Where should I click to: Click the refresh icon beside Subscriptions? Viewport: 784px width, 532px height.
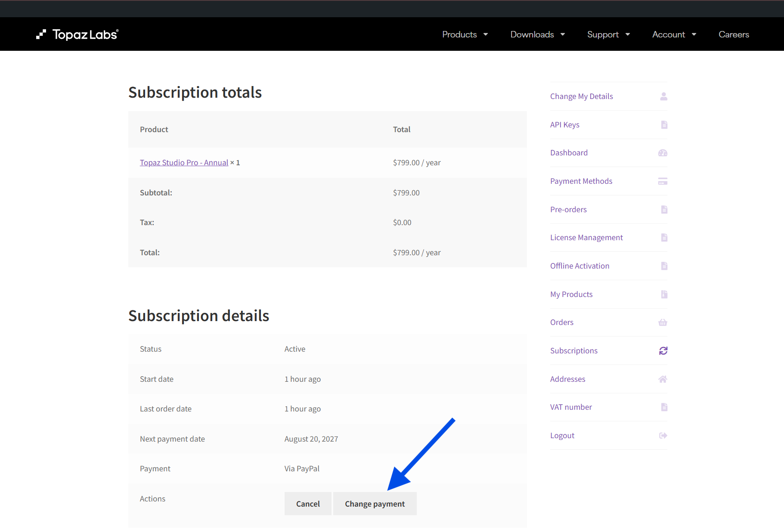[x=663, y=351]
